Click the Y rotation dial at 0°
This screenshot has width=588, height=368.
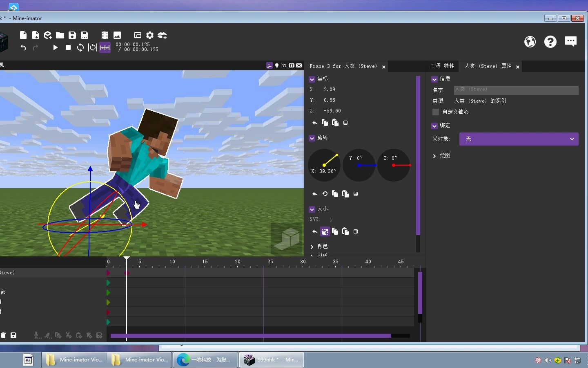359,165
